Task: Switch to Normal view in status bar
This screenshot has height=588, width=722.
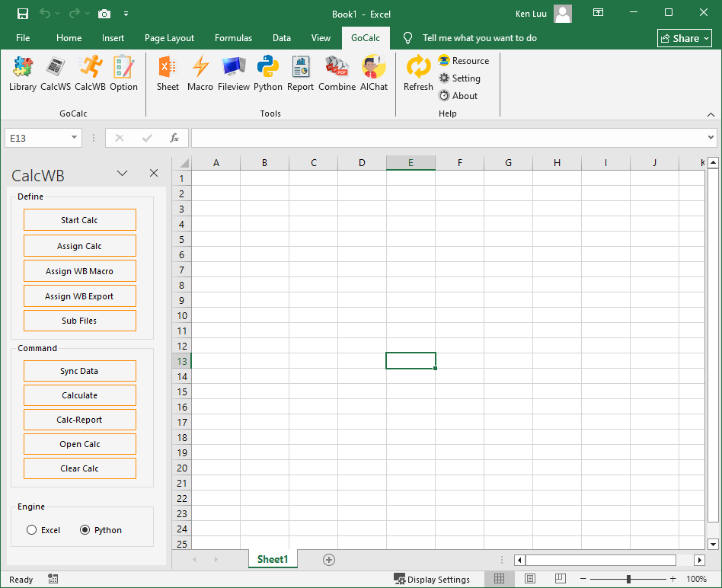Action: (x=499, y=579)
